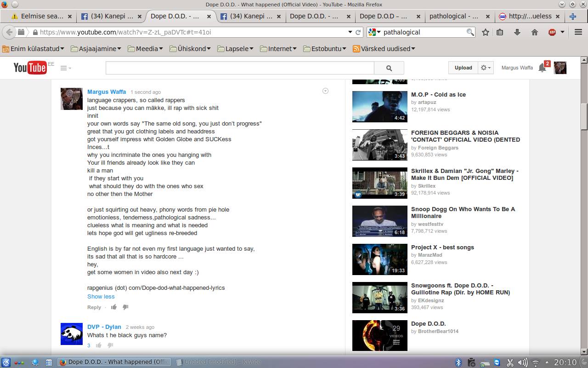Open YouTube upload settings gear dropdown
Viewport: 588px width, 368px height.
point(486,68)
